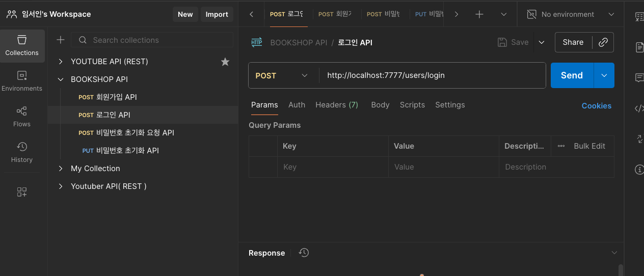Click the 로그인 API breadcrumb name
The width and height of the screenshot is (644, 276).
pos(355,43)
